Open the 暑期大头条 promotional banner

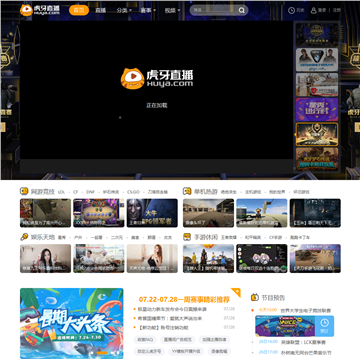point(72,323)
